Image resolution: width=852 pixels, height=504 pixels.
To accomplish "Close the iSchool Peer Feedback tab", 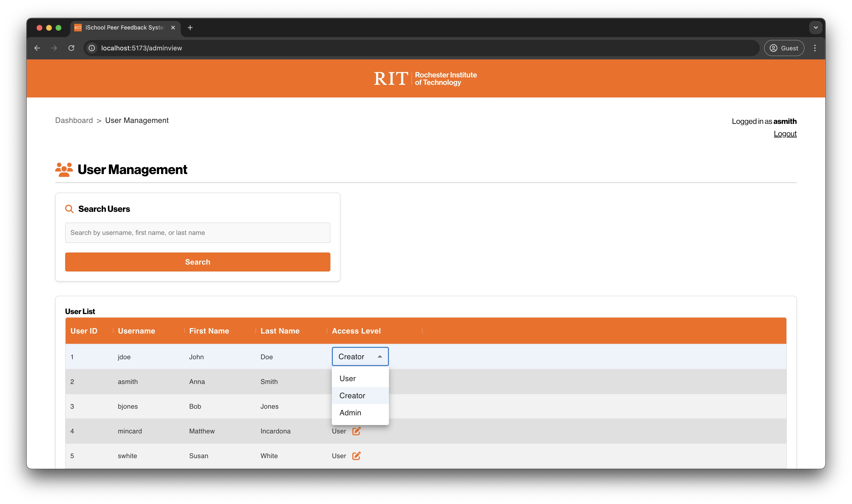I will click(173, 28).
